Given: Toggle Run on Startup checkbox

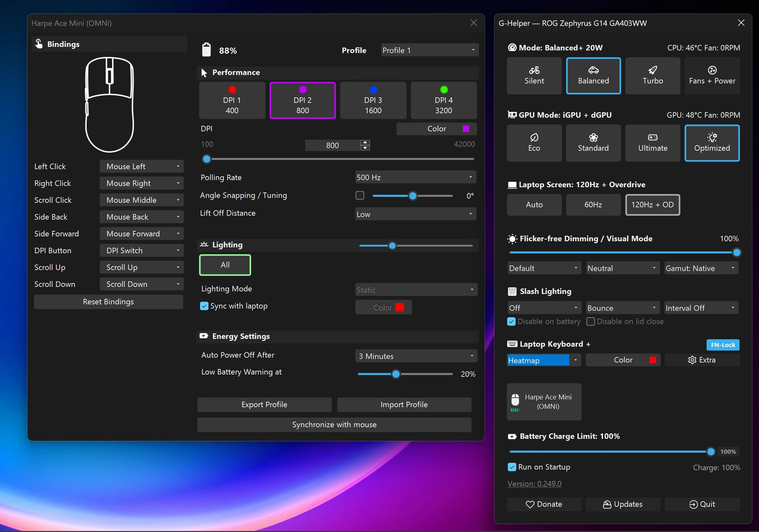Looking at the screenshot, I should 512,467.
